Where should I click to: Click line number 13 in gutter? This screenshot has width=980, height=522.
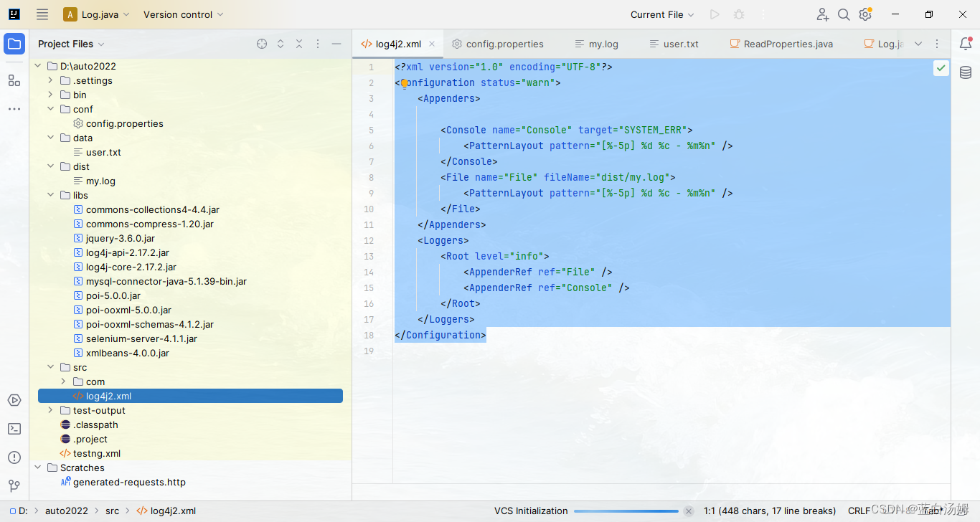click(x=369, y=256)
